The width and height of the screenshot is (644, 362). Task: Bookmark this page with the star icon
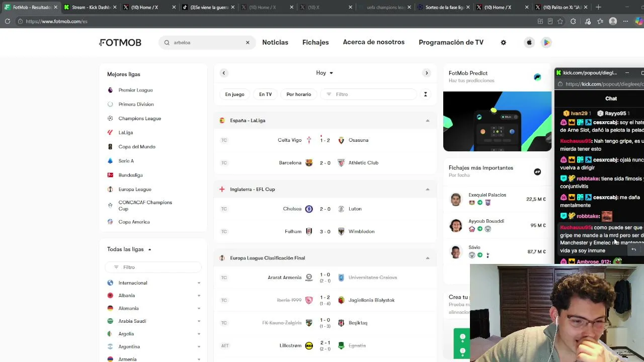(x=561, y=21)
